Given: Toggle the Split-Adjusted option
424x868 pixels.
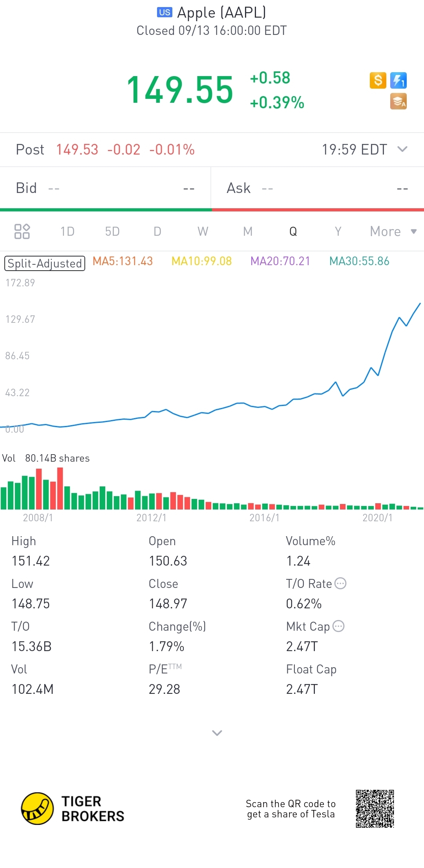Looking at the screenshot, I should click(44, 263).
